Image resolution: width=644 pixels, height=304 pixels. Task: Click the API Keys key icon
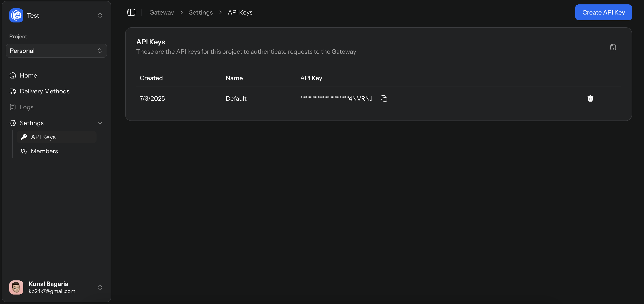pos(24,137)
